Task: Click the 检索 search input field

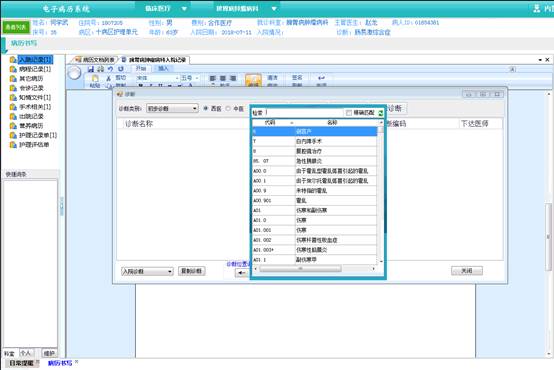Action: pyautogui.click(x=304, y=113)
